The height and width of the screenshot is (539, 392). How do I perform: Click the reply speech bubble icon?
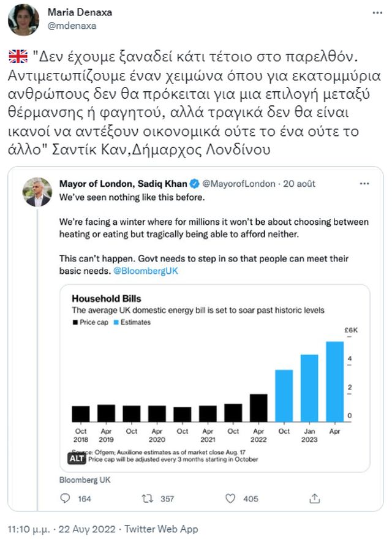(x=66, y=499)
